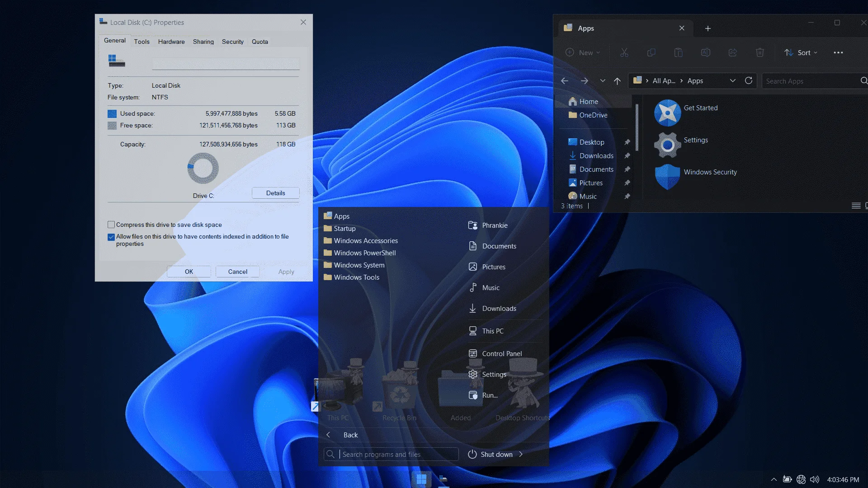
Task: Click the Phrankie user icon in Start menu
Action: pos(473,225)
